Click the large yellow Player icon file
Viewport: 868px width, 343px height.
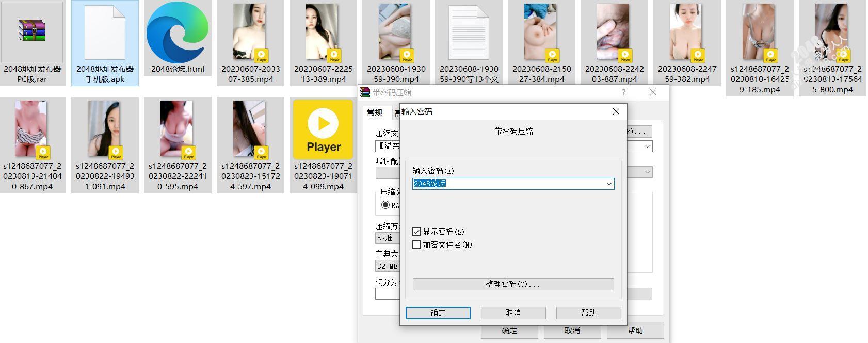323,129
